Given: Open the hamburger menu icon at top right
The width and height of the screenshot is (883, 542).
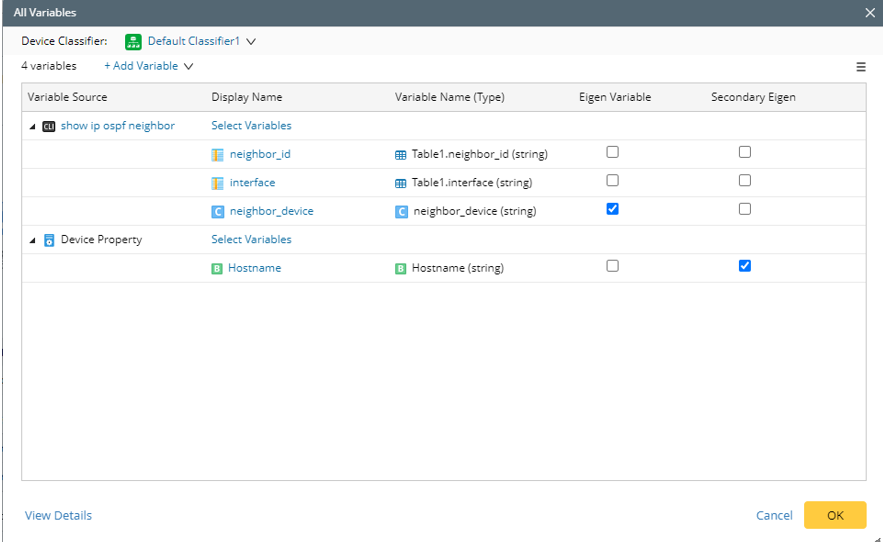Looking at the screenshot, I should pos(860,67).
